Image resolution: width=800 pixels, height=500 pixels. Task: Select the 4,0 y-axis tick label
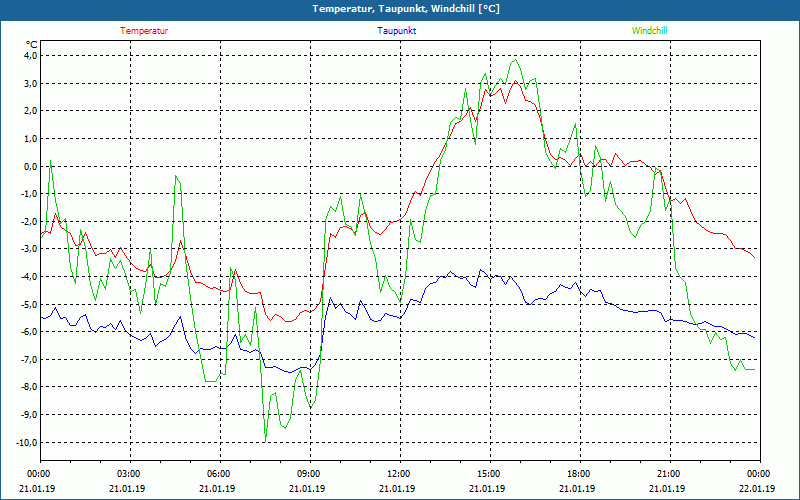[28, 56]
